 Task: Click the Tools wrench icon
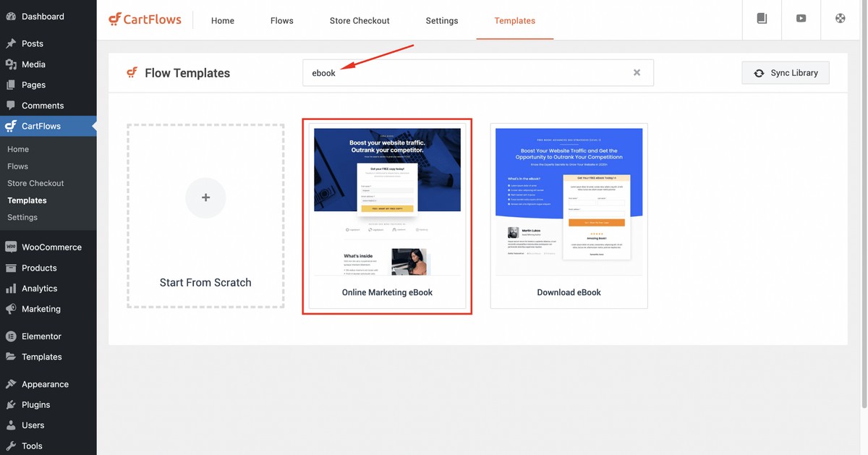[11, 446]
